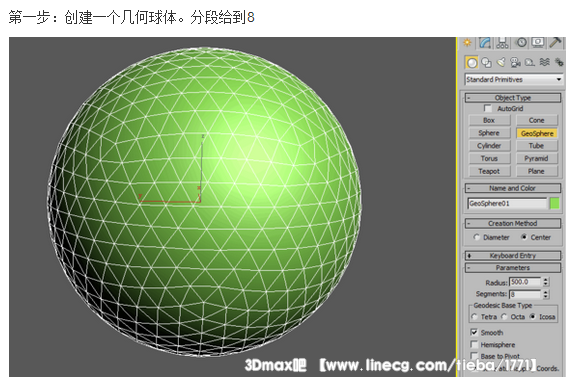Click the GeoSphere01 name field
566x382 pixels.
tap(507, 204)
